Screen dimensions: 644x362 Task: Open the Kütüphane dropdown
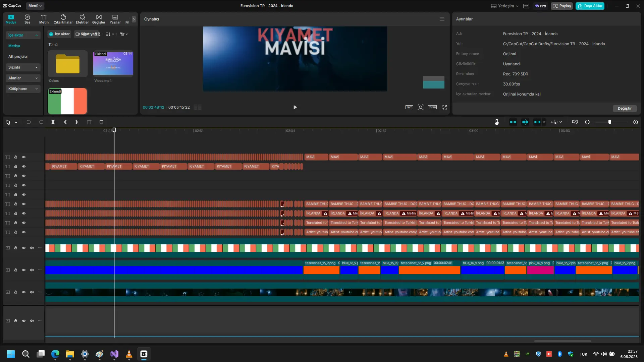(23, 89)
